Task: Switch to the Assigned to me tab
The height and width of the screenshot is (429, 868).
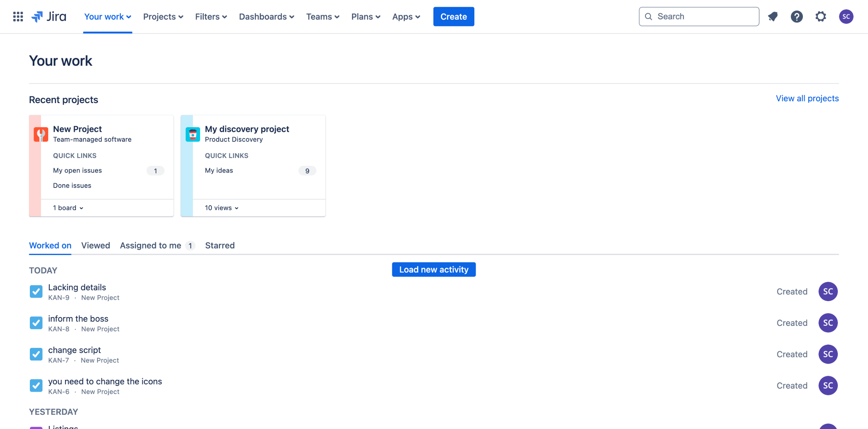Action: (151, 246)
